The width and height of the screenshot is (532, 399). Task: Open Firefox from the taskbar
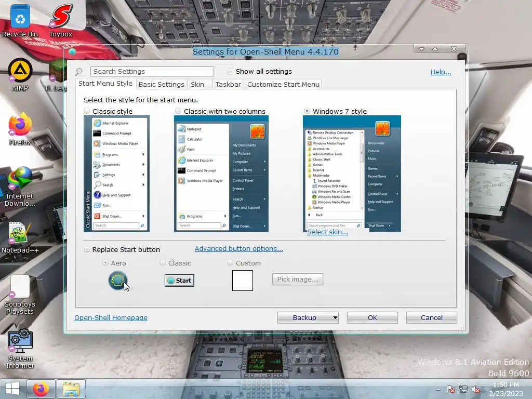[x=41, y=389]
